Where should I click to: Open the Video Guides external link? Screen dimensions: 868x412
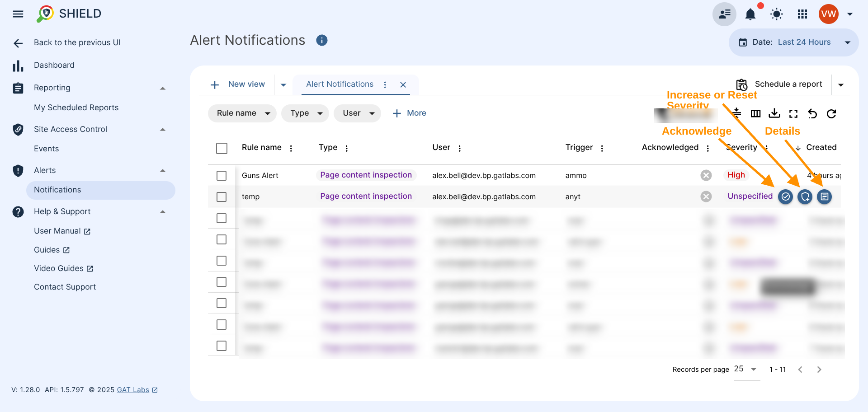[x=64, y=268]
